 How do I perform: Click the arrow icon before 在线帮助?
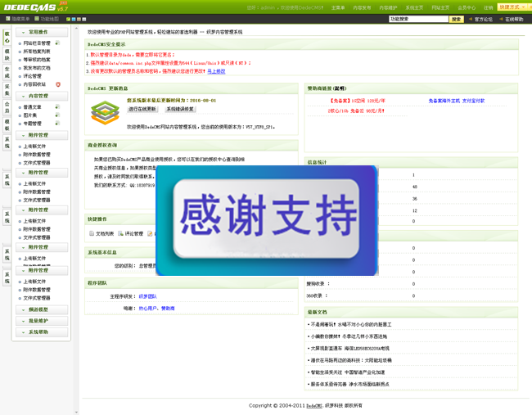pyautogui.click(x=501, y=19)
